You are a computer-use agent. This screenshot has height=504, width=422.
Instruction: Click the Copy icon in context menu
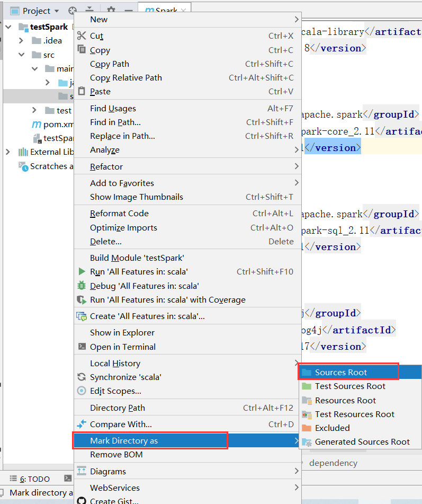(82, 49)
